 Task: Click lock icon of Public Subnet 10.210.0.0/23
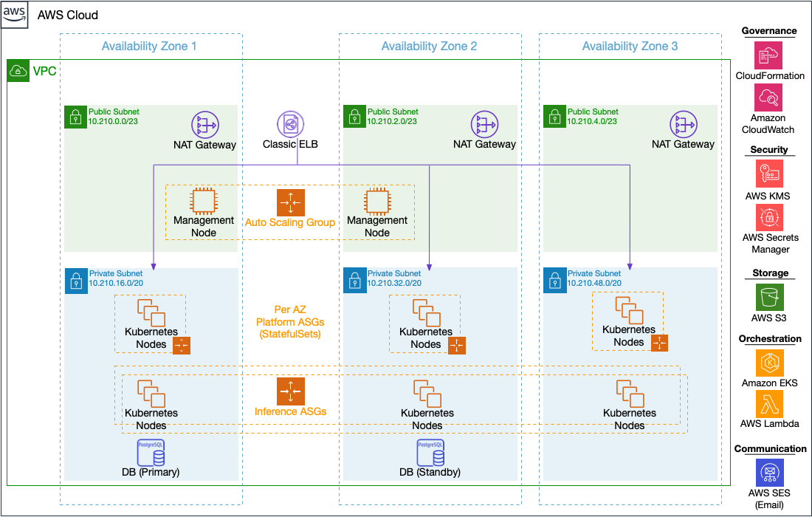[x=75, y=117]
